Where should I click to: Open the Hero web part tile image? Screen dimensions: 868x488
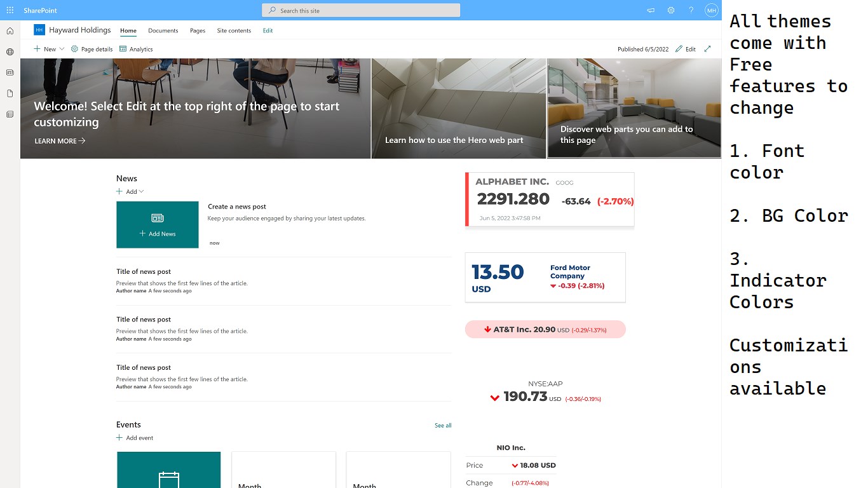pyautogui.click(x=458, y=109)
